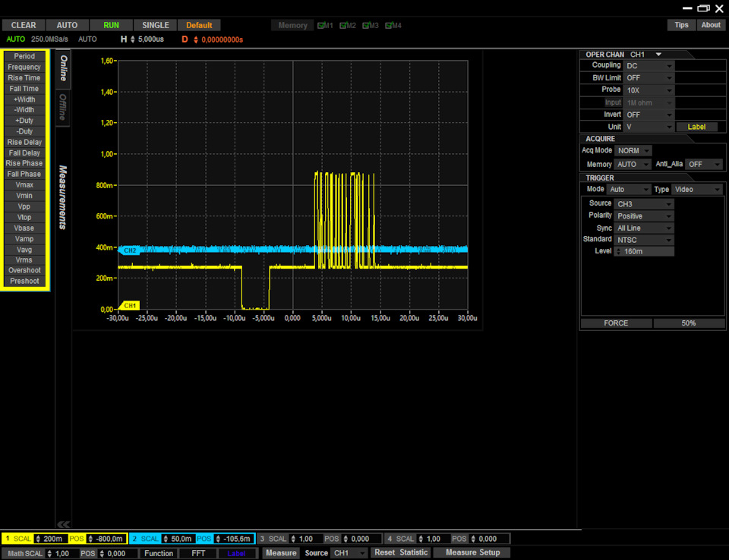Open the measure Source CH1 dropdown

pos(349,553)
